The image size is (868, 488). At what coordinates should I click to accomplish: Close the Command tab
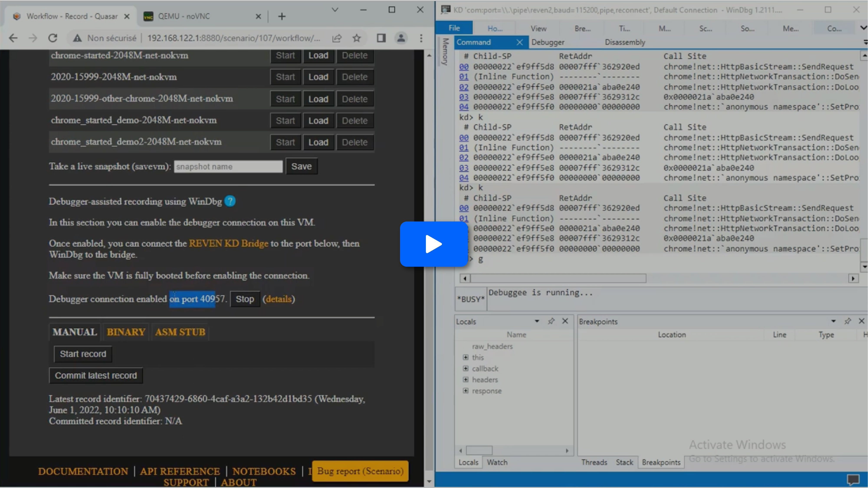[519, 42]
